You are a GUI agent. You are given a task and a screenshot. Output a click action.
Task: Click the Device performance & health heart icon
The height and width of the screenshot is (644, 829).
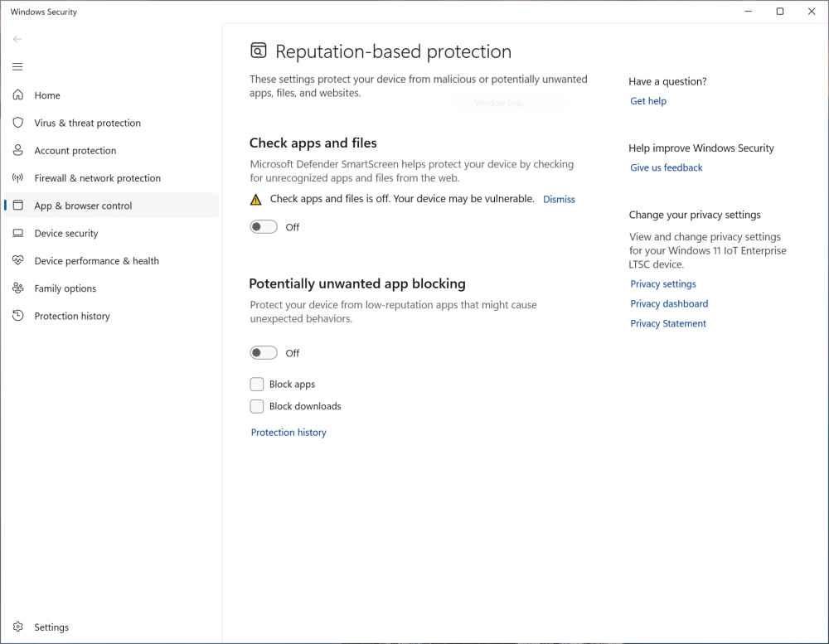[x=17, y=261]
